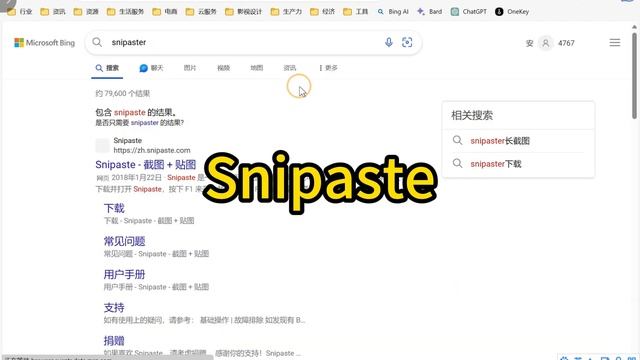640x360 pixels.
Task: Open the Bing AI bookmark
Action: (x=393, y=12)
